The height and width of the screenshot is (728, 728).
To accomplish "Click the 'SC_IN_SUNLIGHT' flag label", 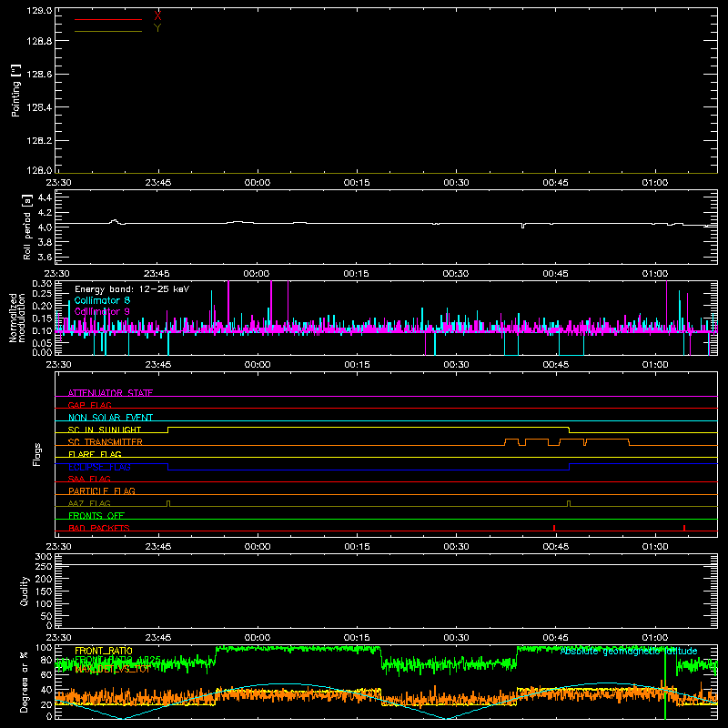I will pyautogui.click(x=105, y=430).
